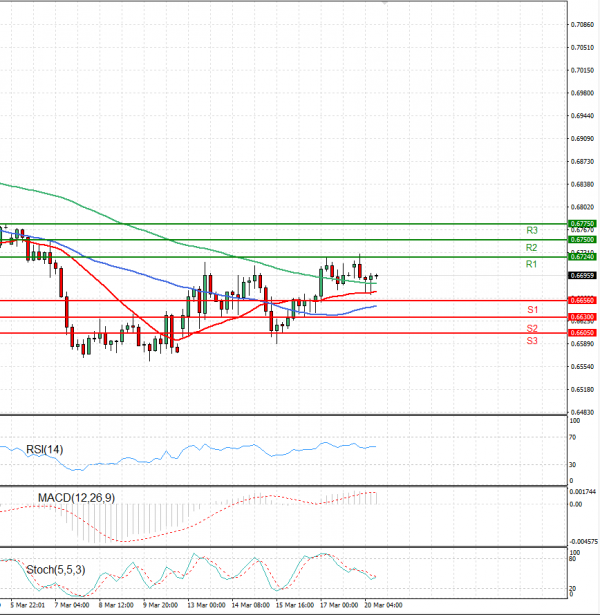The height and width of the screenshot is (615, 600).
Task: Click the 5 Mar 22:01 time label
Action: click(x=27, y=605)
